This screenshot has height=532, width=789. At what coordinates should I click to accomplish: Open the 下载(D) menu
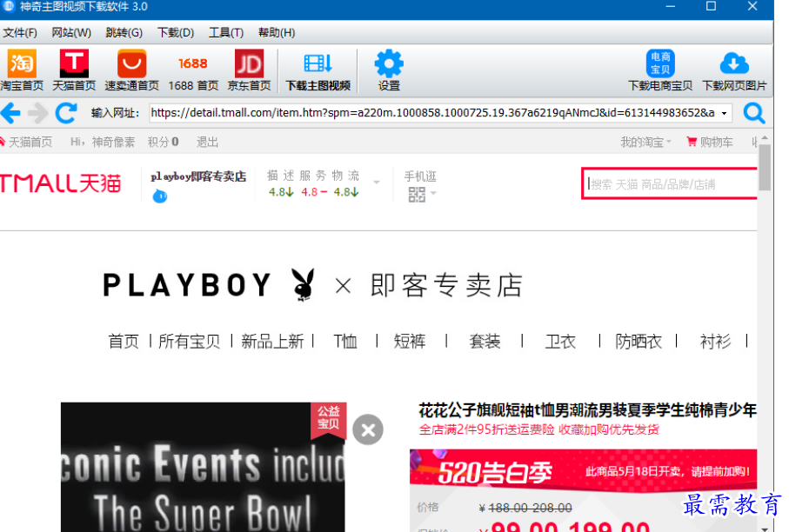(x=176, y=33)
